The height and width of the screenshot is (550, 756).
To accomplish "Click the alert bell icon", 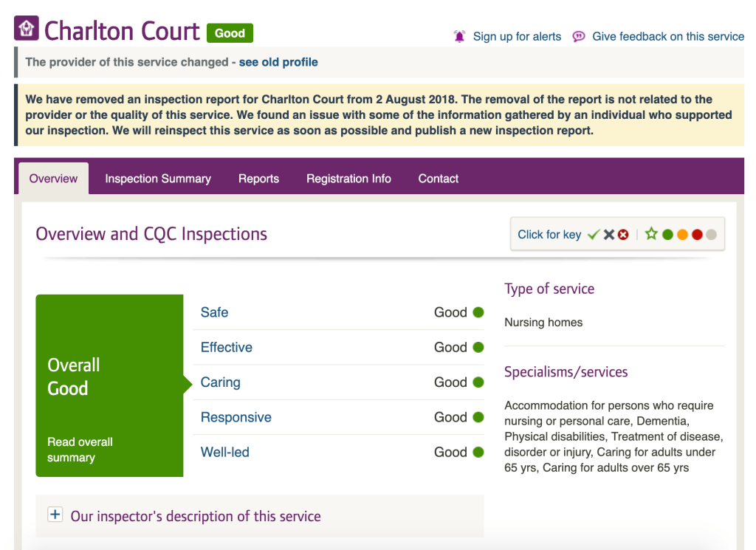I will coord(460,36).
